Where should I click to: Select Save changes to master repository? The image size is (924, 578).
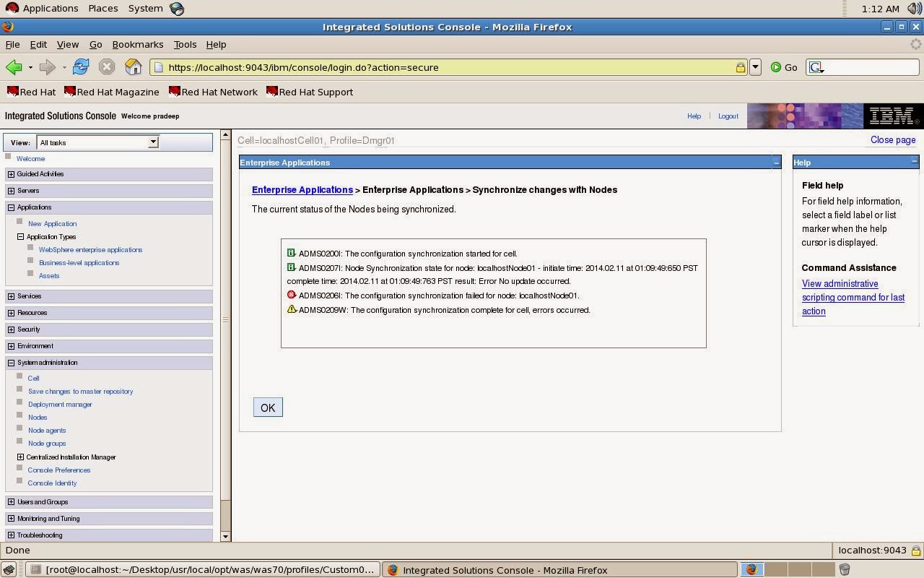pyautogui.click(x=80, y=391)
